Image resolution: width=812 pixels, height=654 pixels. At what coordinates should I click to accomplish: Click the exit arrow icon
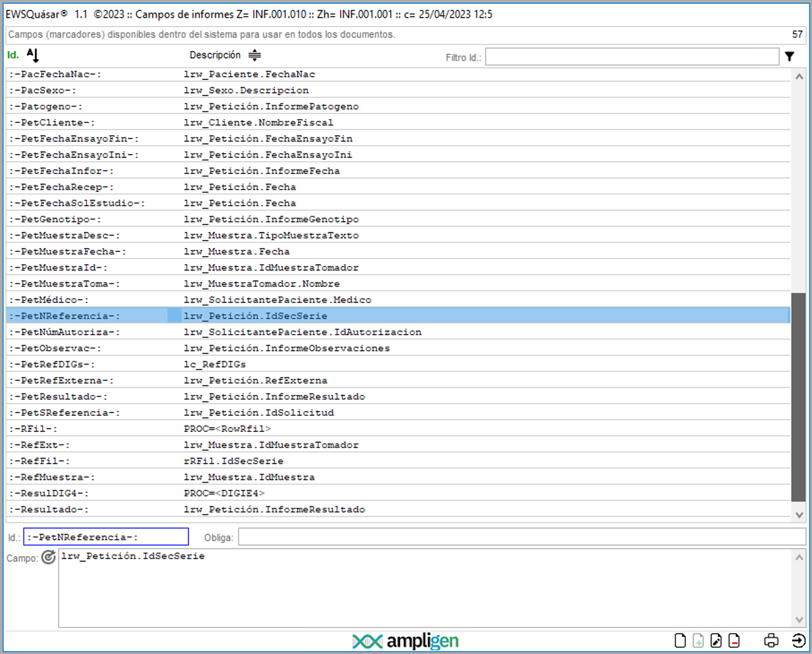coord(798,641)
